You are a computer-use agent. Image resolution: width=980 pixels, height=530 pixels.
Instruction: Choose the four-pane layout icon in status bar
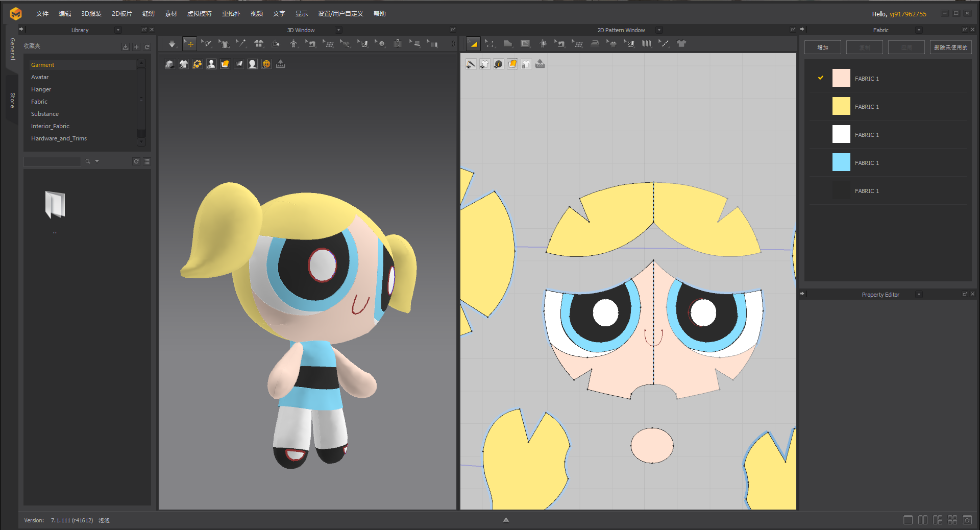click(x=952, y=520)
